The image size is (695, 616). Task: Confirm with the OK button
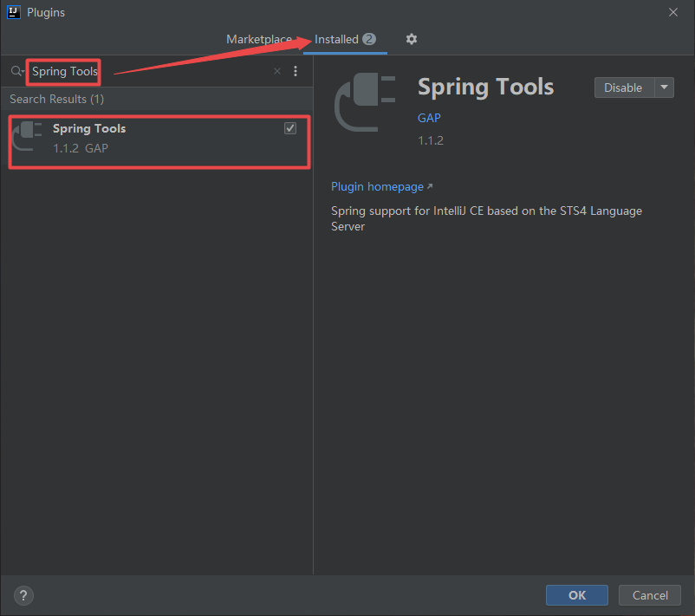tap(576, 595)
